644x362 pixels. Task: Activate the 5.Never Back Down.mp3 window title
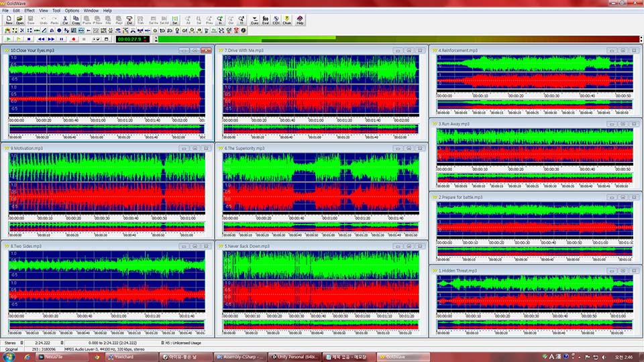coord(247,246)
